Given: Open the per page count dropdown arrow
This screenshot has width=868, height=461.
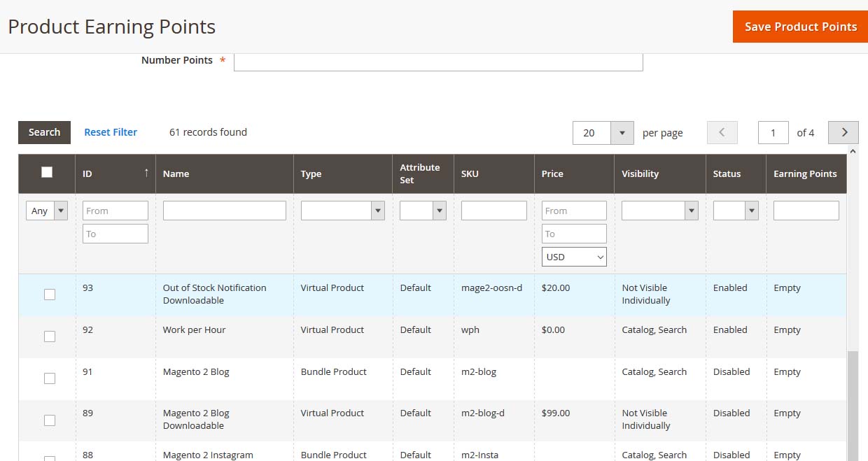Looking at the screenshot, I should click(622, 133).
